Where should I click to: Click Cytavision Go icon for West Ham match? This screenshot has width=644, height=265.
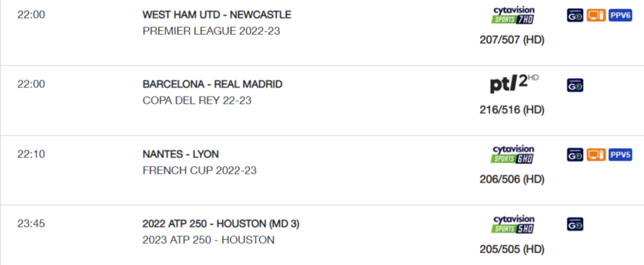(x=575, y=16)
